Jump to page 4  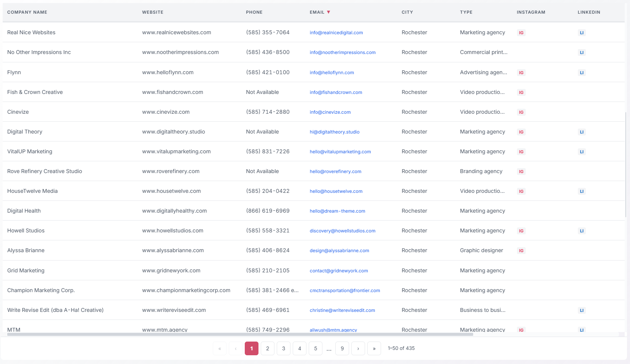(x=300, y=348)
